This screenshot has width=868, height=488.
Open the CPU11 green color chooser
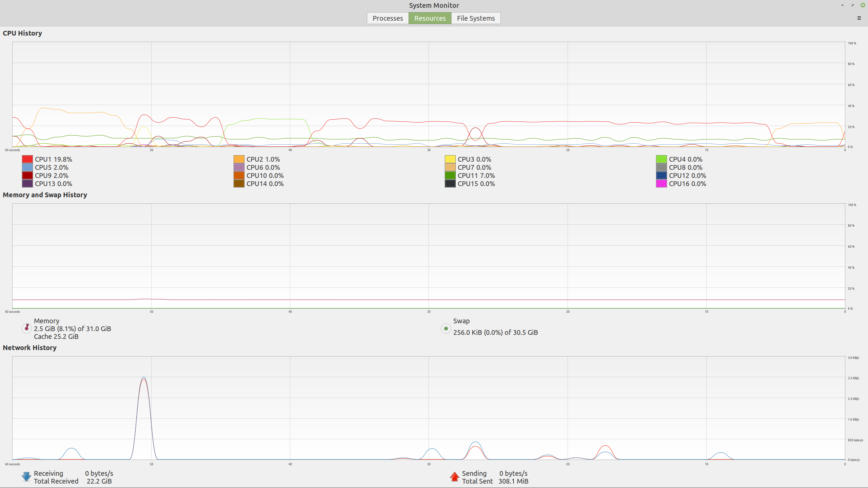point(450,176)
